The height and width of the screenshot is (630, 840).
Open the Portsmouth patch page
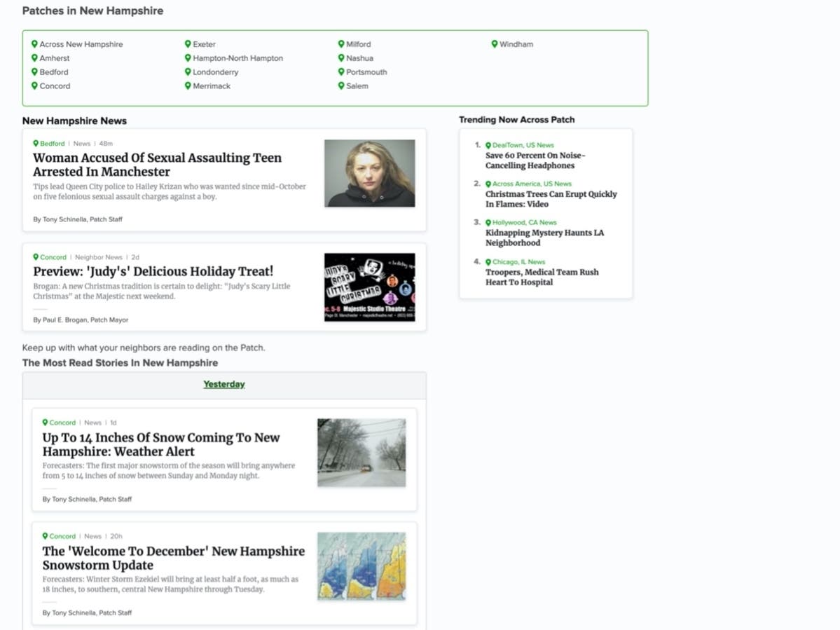click(367, 71)
